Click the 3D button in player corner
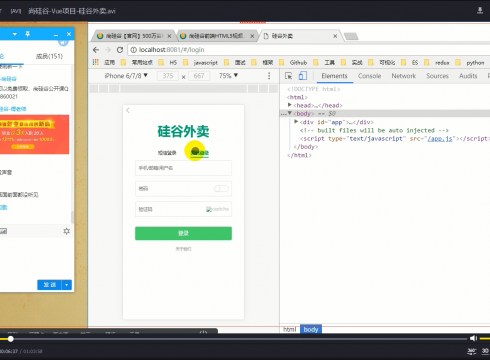 click(x=485, y=351)
